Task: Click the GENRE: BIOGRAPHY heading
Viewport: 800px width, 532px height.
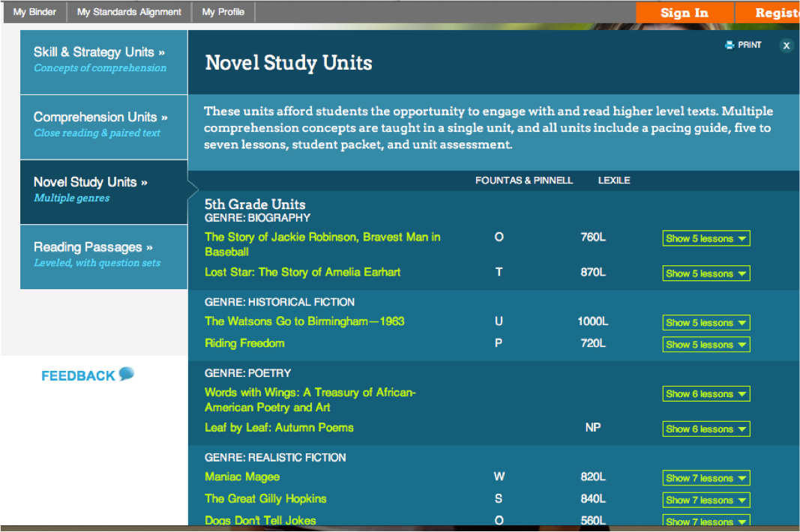Action: pos(258,218)
